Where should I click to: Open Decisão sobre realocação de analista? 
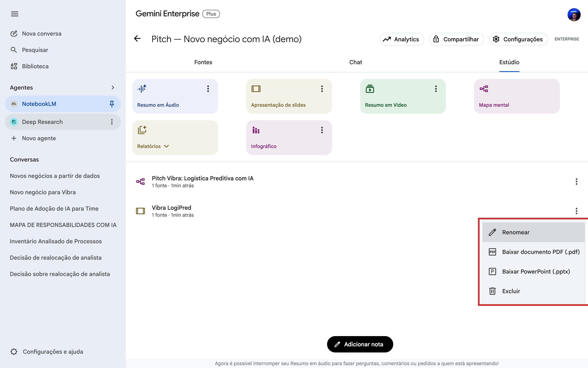point(60,274)
